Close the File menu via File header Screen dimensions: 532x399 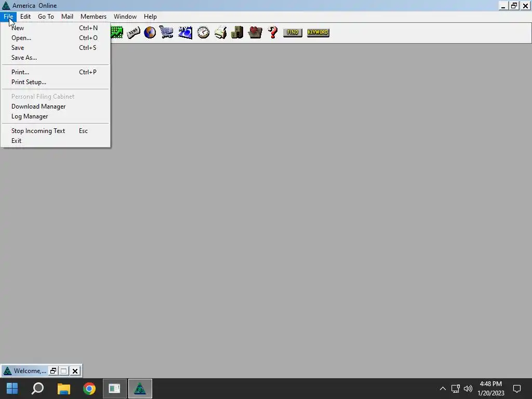tap(8, 16)
